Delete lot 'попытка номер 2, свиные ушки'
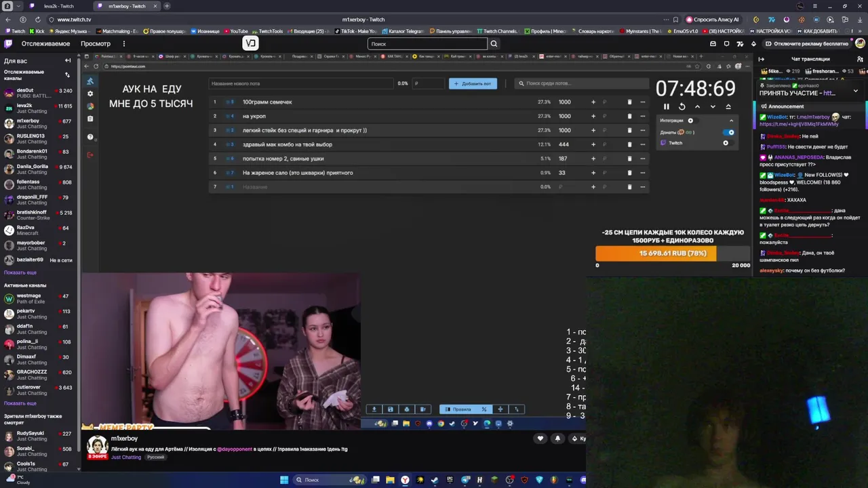 [629, 159]
